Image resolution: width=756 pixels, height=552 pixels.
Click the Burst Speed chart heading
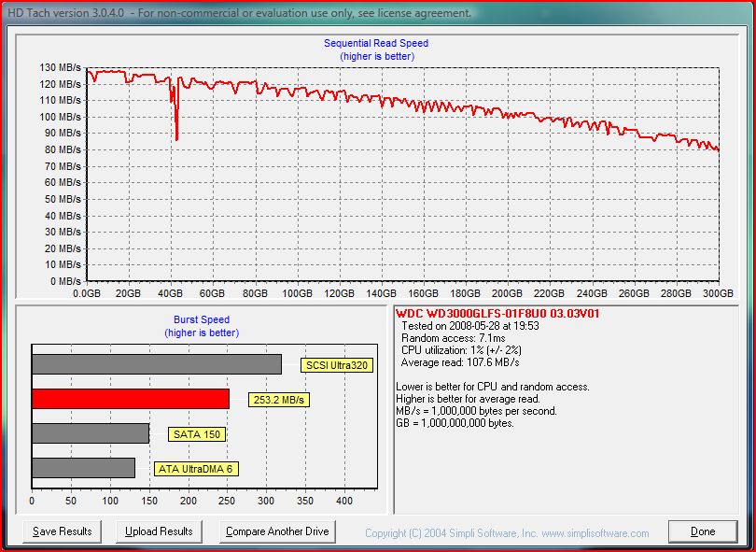202,319
